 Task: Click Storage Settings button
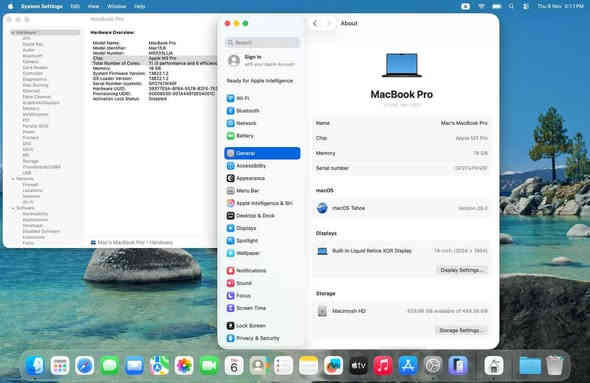(x=461, y=331)
